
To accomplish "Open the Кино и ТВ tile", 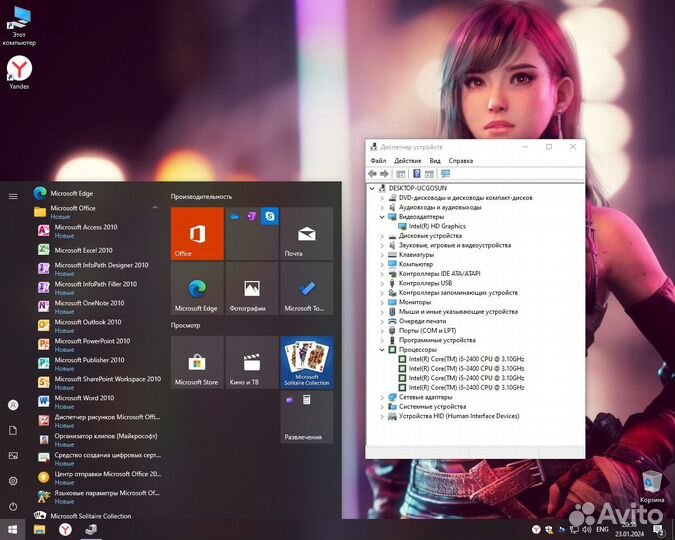I will (x=252, y=363).
